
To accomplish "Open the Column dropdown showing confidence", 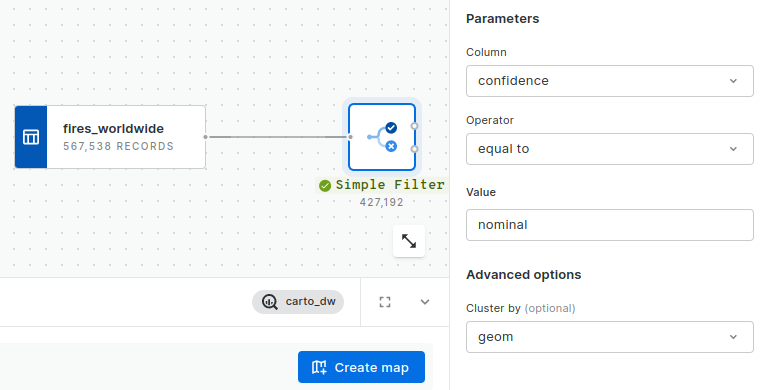I will pyautogui.click(x=609, y=81).
